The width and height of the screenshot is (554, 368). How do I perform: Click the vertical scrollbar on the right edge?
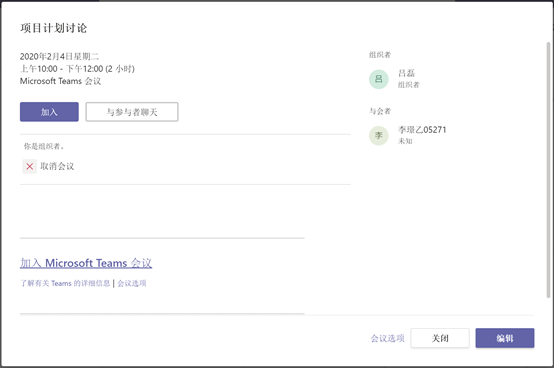[x=548, y=170]
